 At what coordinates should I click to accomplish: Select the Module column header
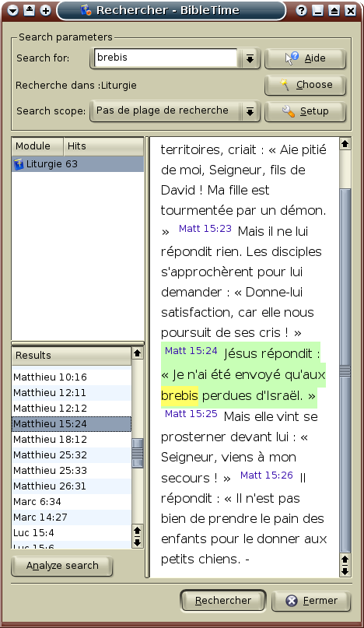(37, 146)
